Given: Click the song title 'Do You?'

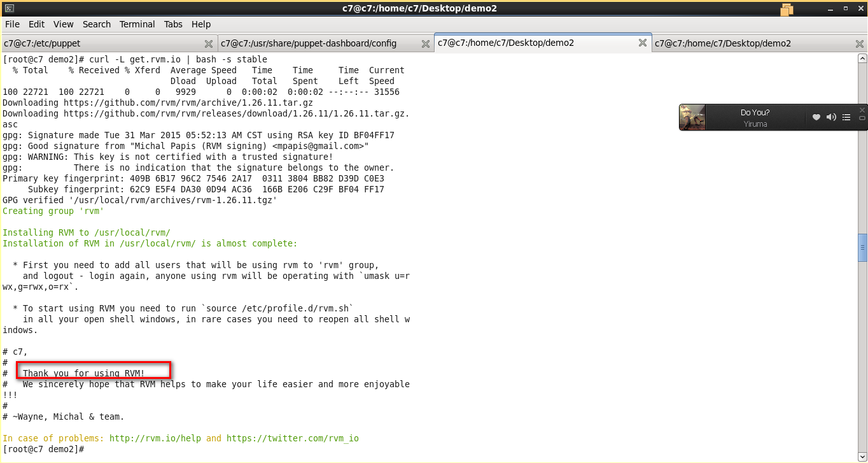Looking at the screenshot, I should 755,113.
